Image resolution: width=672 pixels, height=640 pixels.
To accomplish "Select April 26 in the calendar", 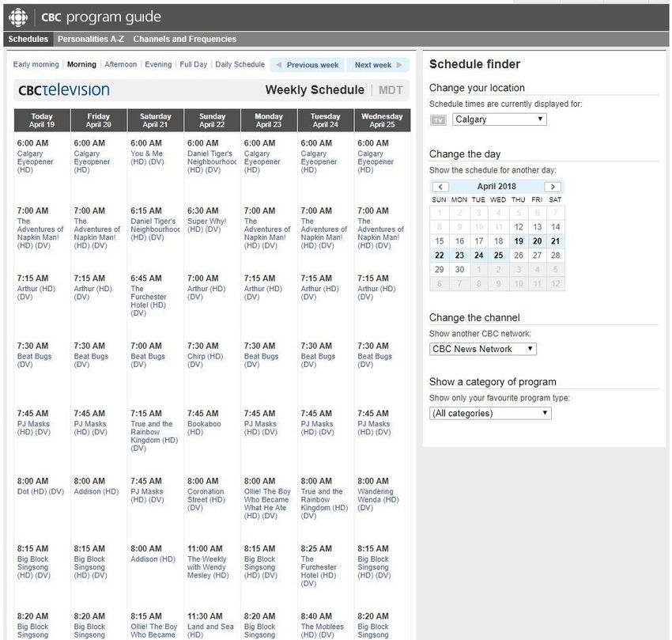I will pos(519,256).
